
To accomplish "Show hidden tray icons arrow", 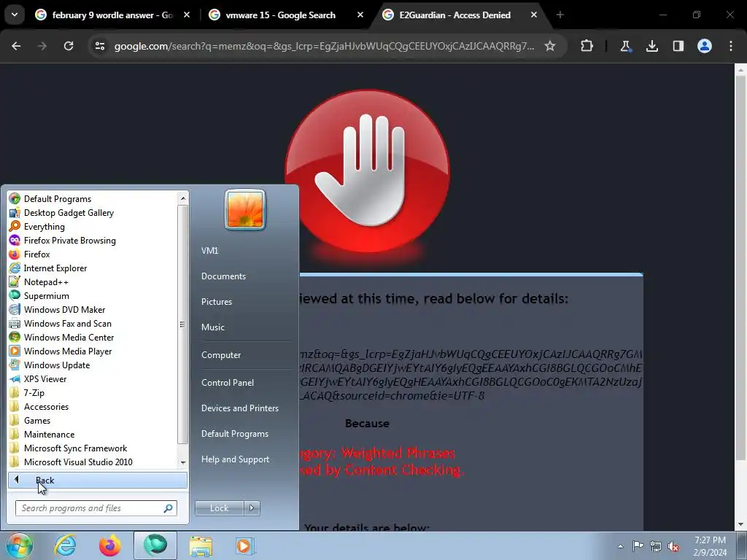I will (x=620, y=546).
